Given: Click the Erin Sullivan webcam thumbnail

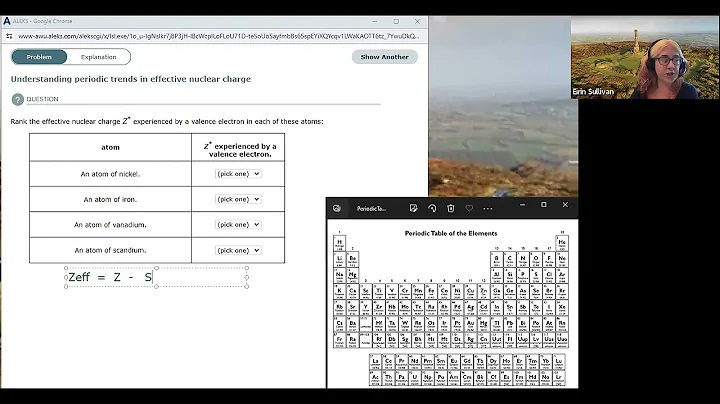Looking at the screenshot, I should [645, 57].
